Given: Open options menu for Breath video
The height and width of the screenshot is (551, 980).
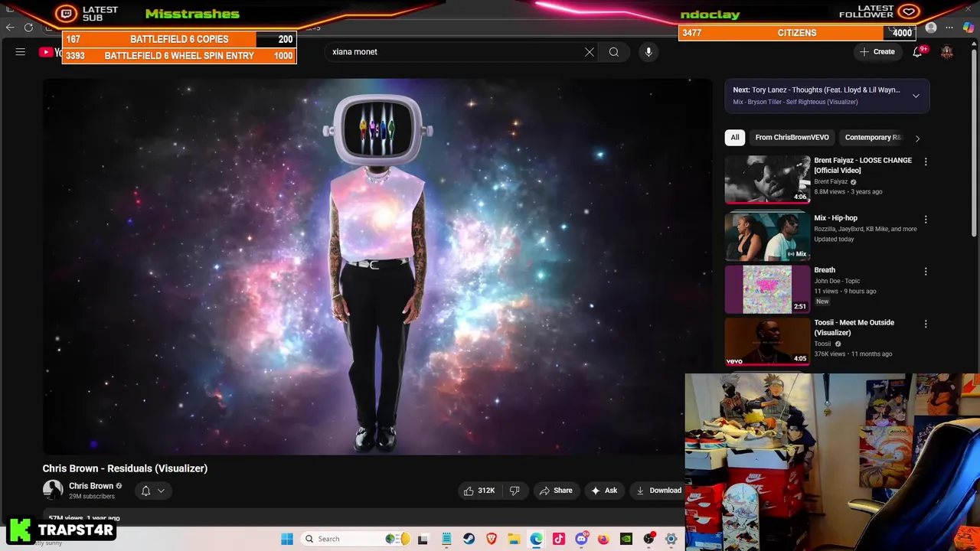Looking at the screenshot, I should pos(926,271).
